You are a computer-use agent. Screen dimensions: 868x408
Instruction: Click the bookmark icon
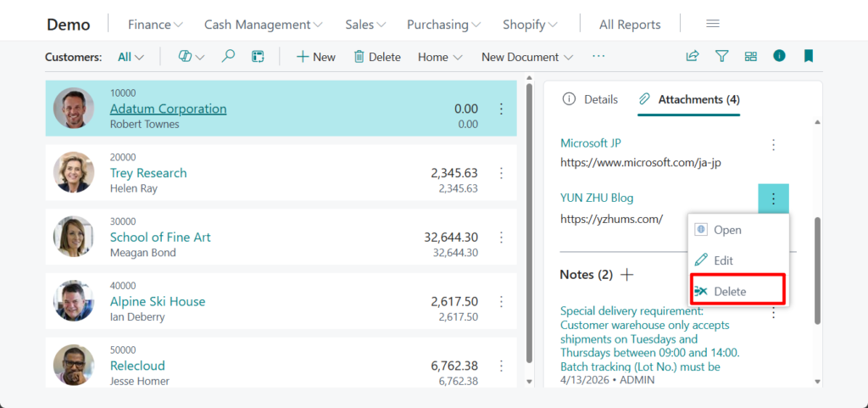tap(808, 57)
